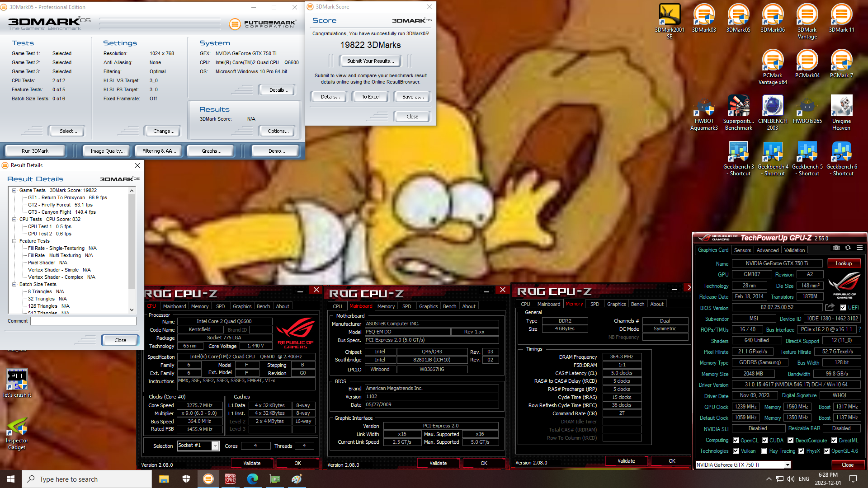Screen dimensions: 868x488
Task: Switch to the Validation tab in GPU-Z
Action: tap(794, 250)
